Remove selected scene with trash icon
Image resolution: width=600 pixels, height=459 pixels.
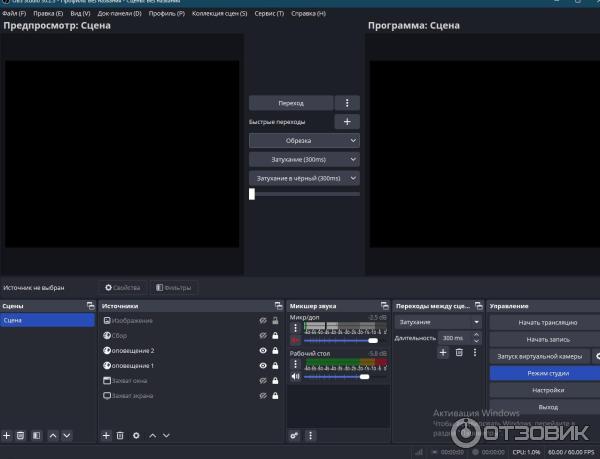[x=21, y=435]
